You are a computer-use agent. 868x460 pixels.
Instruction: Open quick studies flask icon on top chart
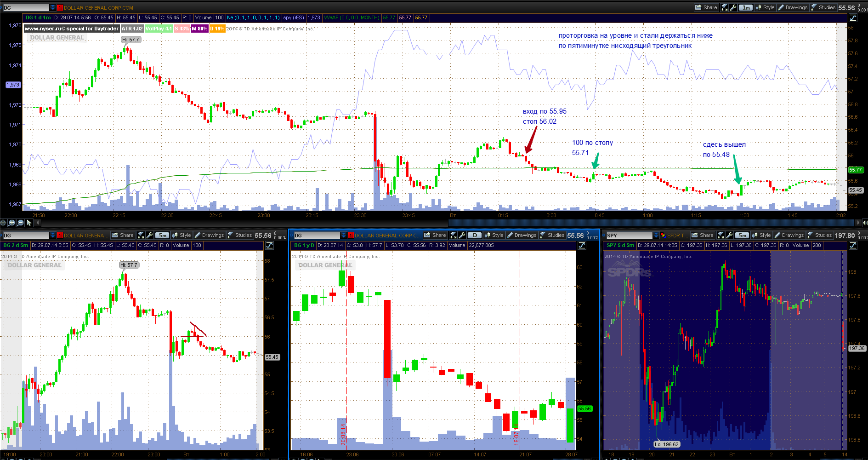click(x=725, y=7)
